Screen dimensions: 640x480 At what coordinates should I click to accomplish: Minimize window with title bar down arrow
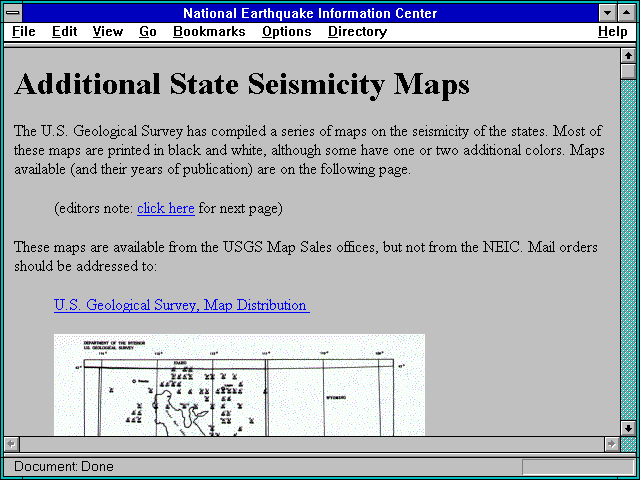point(607,13)
